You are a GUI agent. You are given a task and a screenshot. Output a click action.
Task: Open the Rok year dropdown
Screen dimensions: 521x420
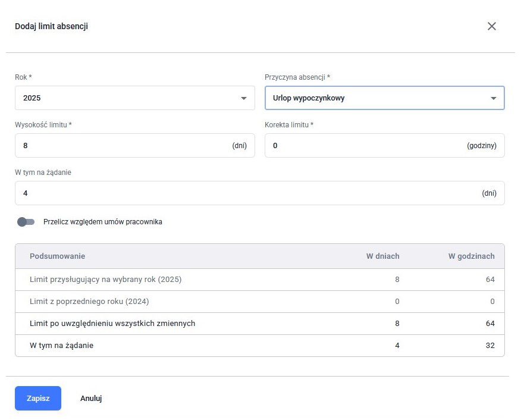(134, 98)
